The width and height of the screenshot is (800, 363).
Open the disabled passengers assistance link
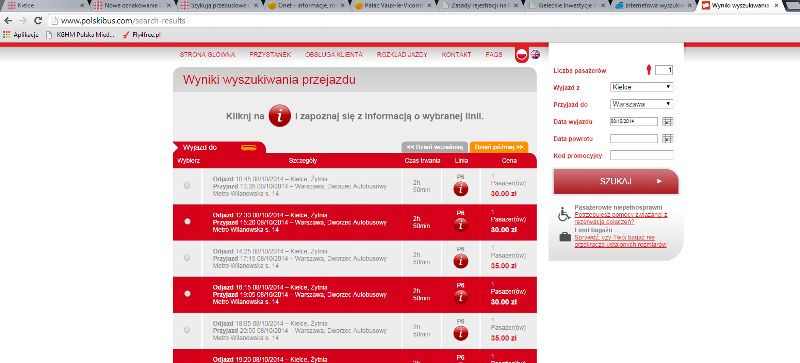pyautogui.click(x=621, y=219)
